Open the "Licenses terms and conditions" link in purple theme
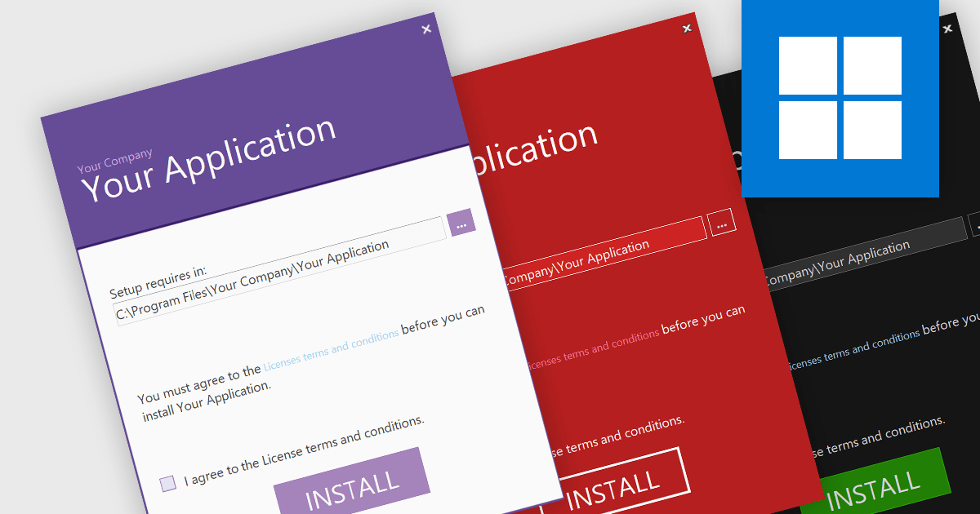This screenshot has width=980, height=514. pyautogui.click(x=330, y=347)
